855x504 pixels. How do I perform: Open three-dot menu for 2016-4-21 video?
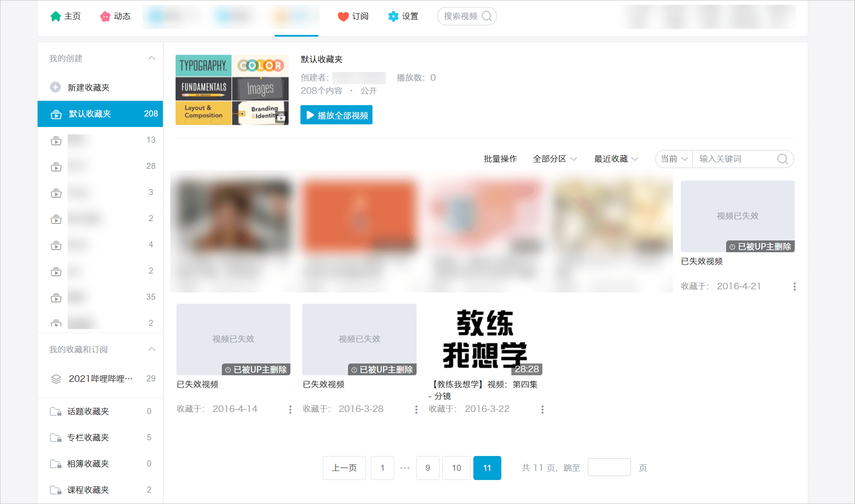pyautogui.click(x=794, y=287)
